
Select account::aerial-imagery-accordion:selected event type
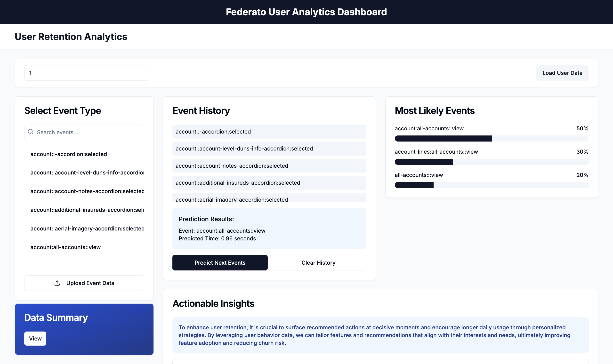click(87, 229)
